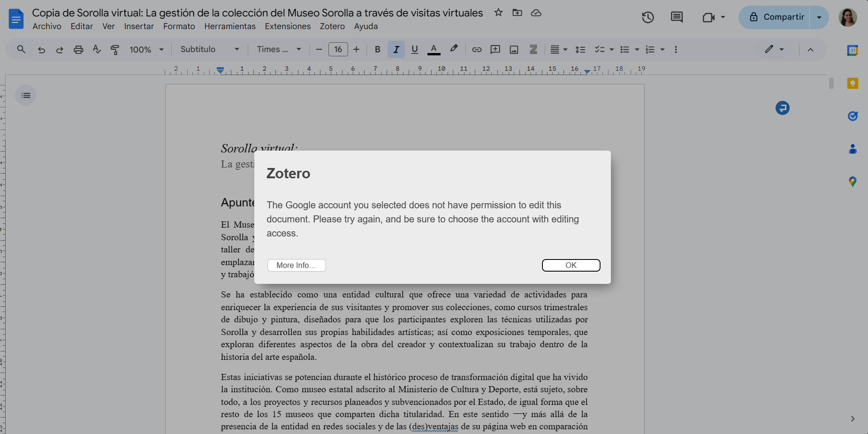Click More Info in Zotero dialog
This screenshot has width=868, height=434.
(x=297, y=265)
